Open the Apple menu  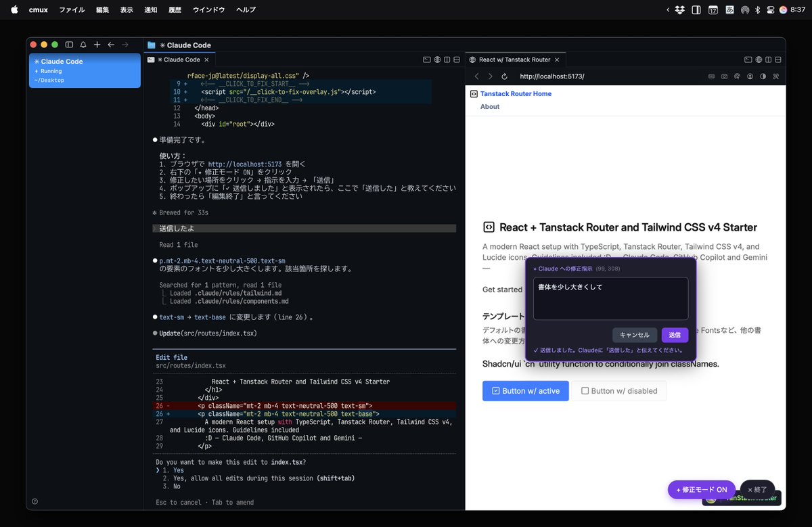pos(14,9)
